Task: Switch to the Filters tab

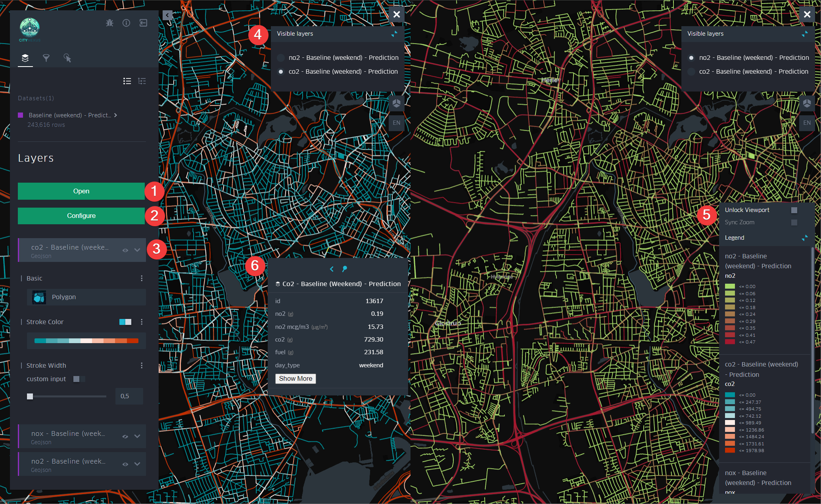Action: coord(46,58)
